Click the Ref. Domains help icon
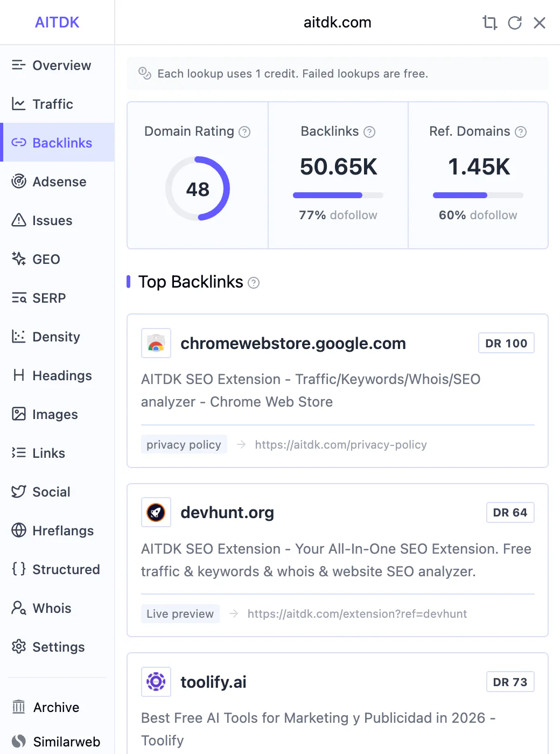The height and width of the screenshot is (754, 560). pyautogui.click(x=521, y=132)
